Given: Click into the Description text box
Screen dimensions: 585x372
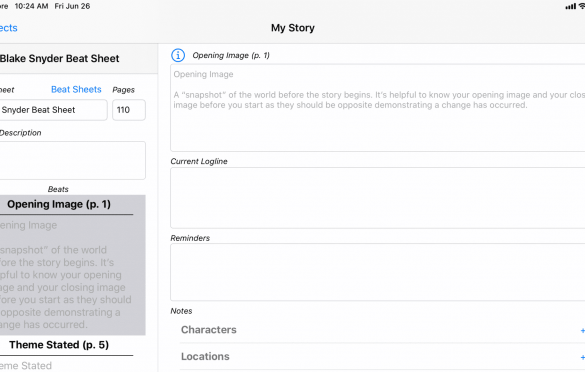Looking at the screenshot, I should tap(72, 160).
